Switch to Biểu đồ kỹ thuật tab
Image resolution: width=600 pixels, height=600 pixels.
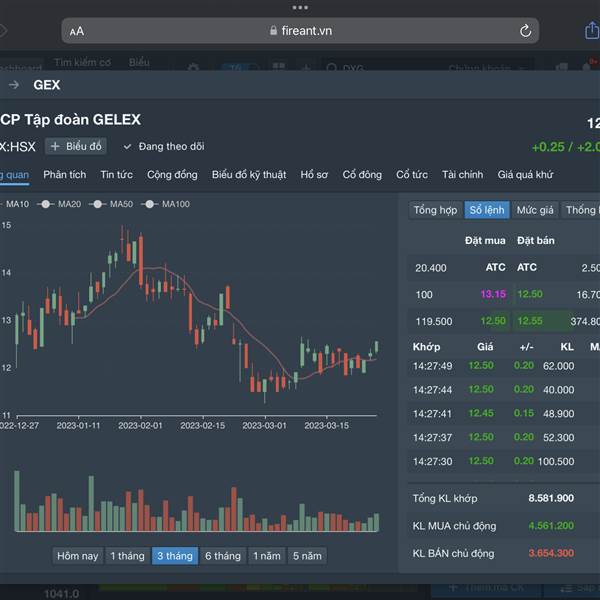pos(249,175)
